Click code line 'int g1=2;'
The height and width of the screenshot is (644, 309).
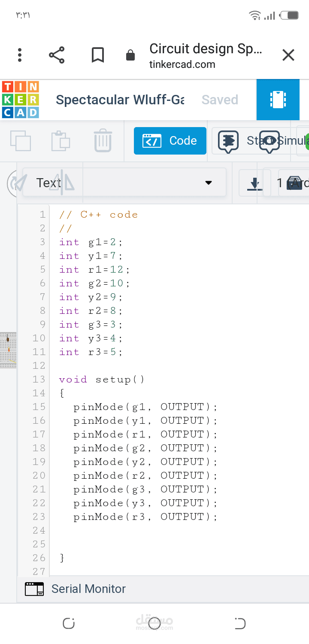[91, 242]
